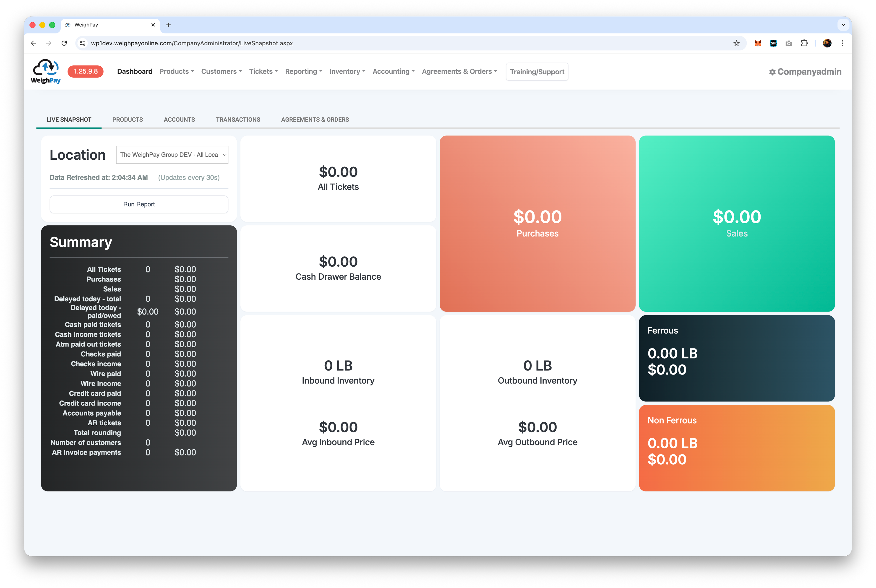
Task: Click the Companyadmin gear icon
Action: click(x=772, y=72)
